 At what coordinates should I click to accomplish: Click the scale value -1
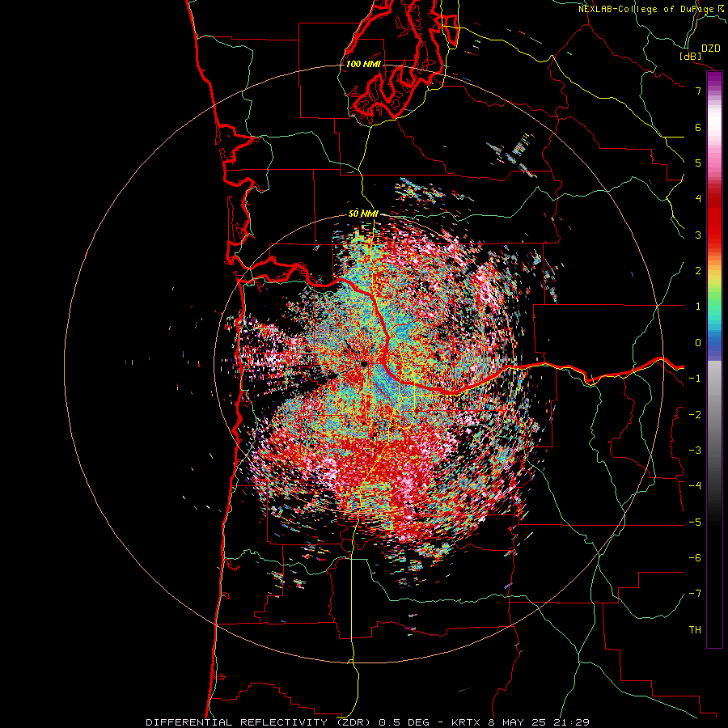(x=695, y=379)
